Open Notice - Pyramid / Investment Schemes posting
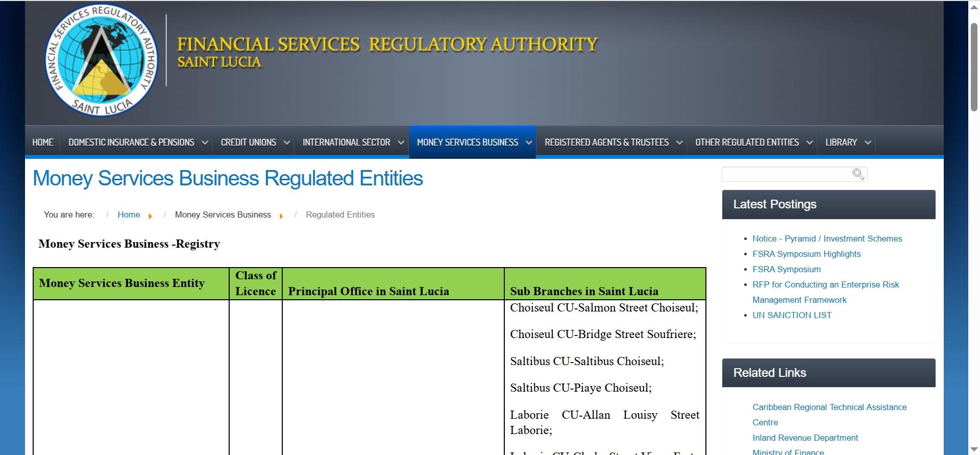 coord(827,238)
